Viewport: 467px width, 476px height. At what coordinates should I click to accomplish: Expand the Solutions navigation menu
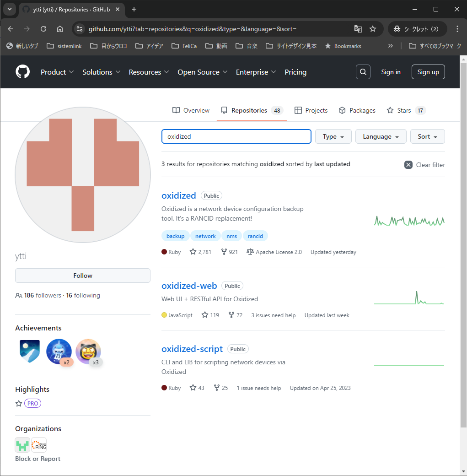(102, 72)
